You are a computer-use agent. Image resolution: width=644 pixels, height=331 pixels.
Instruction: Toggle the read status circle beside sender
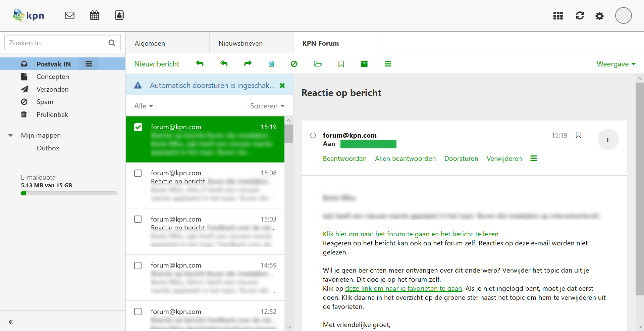[313, 135]
